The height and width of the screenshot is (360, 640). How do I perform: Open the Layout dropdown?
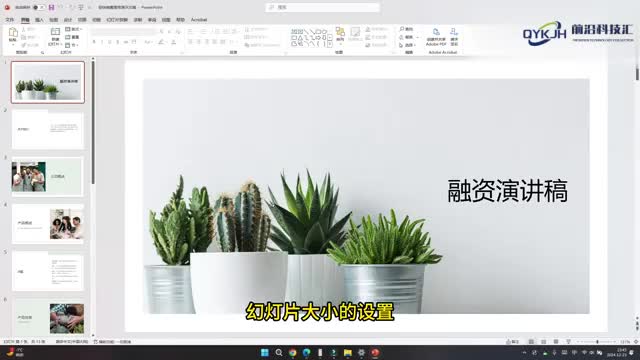click(x=73, y=29)
